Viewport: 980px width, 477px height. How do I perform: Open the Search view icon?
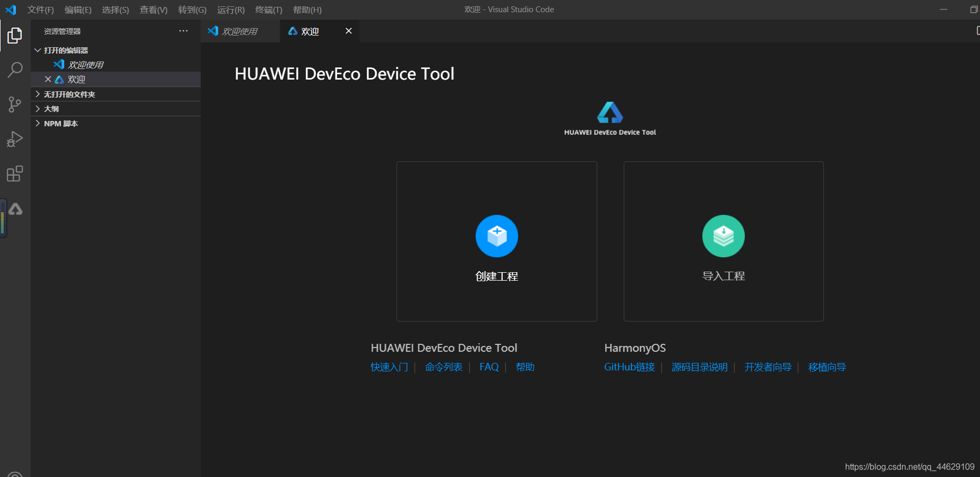click(15, 70)
